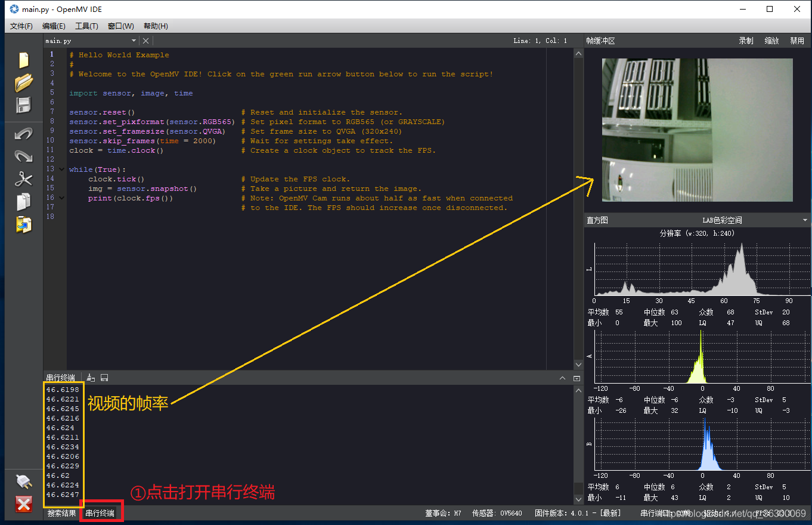Screen dimensions: 812x525
Task: Save serial terminal output with the disk icon
Action: click(104, 378)
